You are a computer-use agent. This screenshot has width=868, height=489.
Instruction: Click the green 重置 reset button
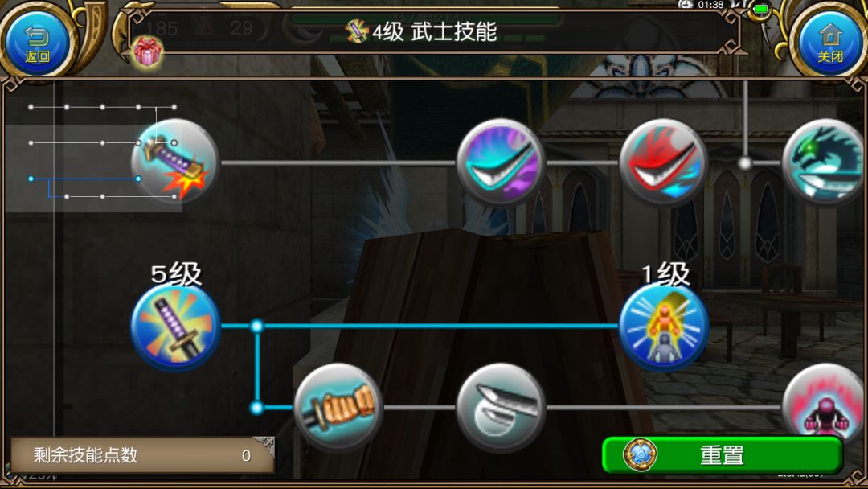[723, 454]
